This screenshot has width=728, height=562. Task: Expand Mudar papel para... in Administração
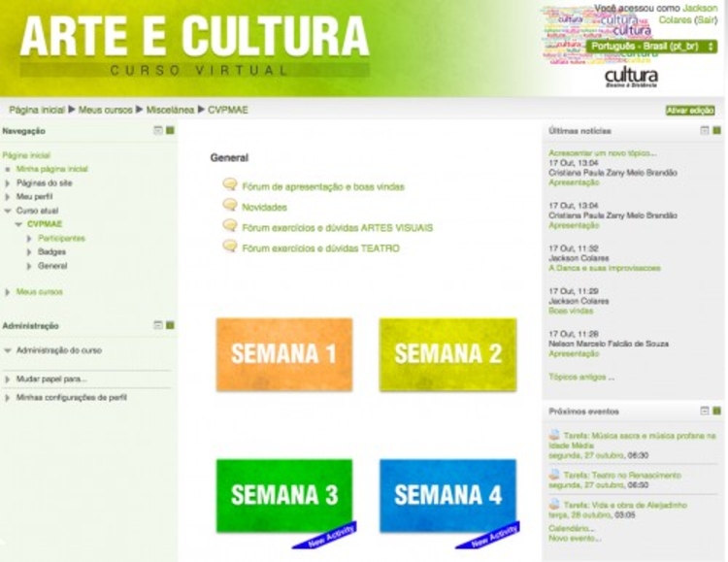click(8, 379)
